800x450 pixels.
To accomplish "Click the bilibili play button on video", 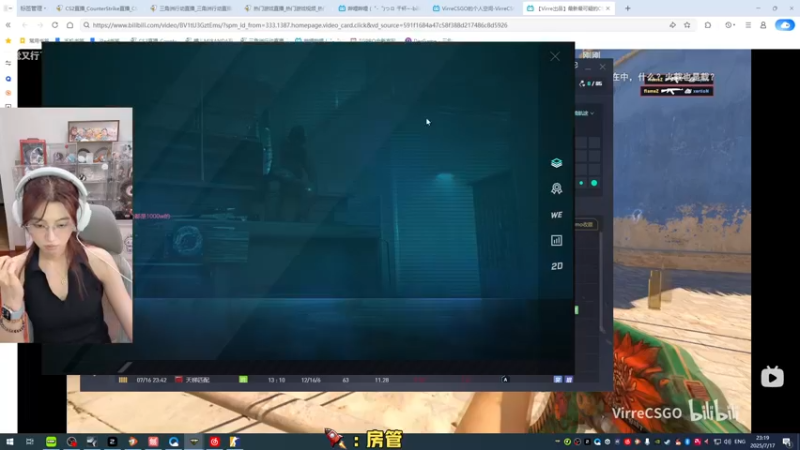I will click(x=772, y=377).
